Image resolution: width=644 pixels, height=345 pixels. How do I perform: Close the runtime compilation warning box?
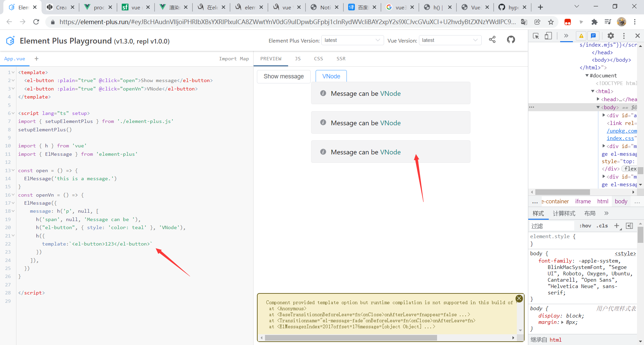coord(519,298)
